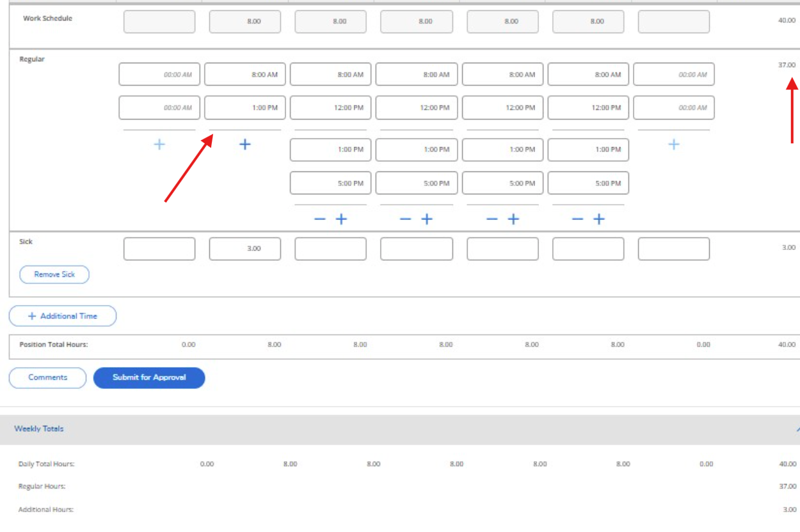Click the third day's 12:00 PM time field
This screenshot has height=532, width=800.
coord(331,108)
